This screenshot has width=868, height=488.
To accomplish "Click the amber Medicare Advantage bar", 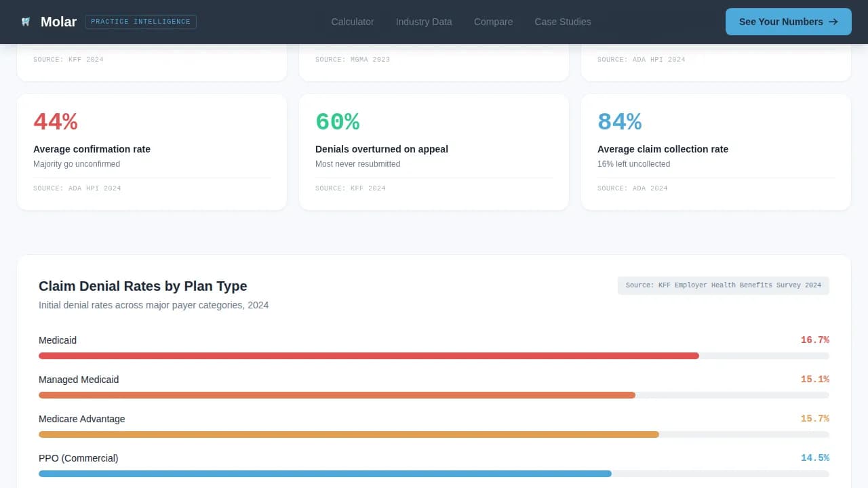I will tap(349, 434).
